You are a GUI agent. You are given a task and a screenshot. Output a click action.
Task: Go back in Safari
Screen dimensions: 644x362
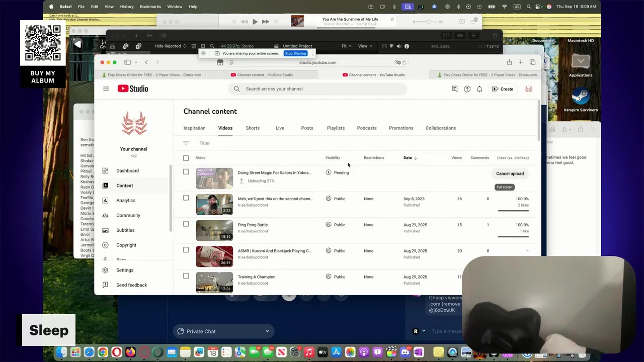pos(146,62)
